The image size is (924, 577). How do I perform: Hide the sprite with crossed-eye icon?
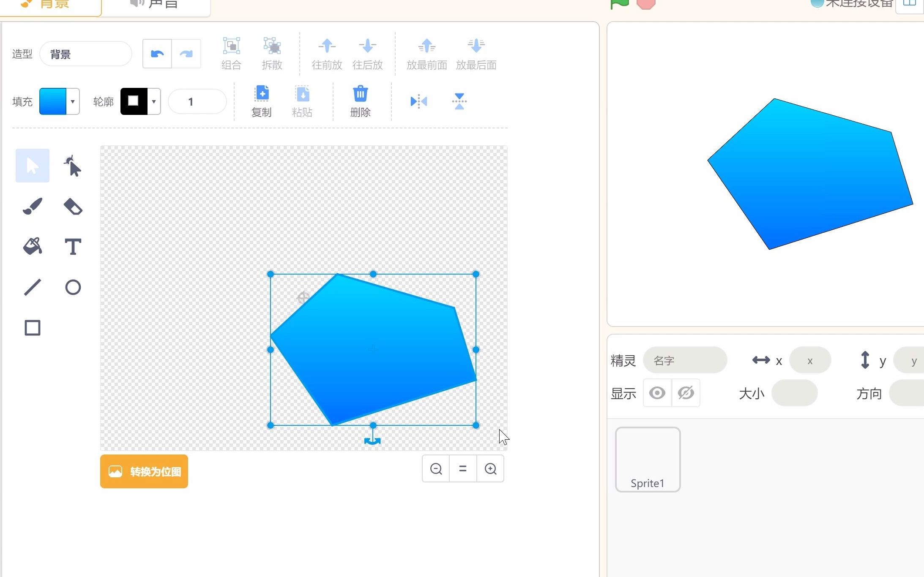click(686, 393)
